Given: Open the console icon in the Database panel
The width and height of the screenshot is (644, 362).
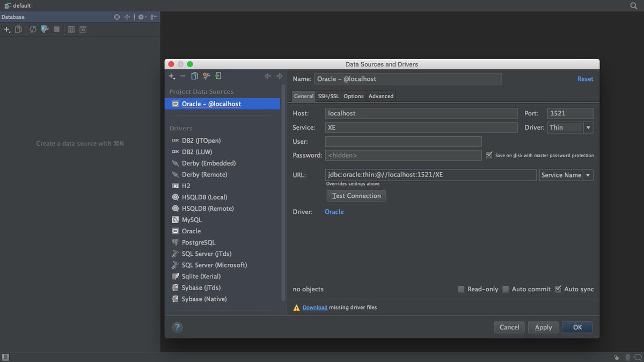Looking at the screenshot, I should coord(83,29).
